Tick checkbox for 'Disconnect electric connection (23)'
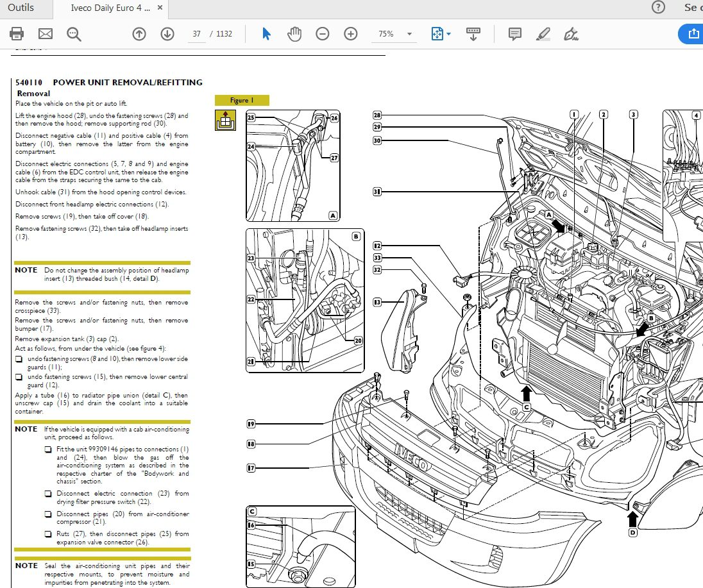 (48, 494)
